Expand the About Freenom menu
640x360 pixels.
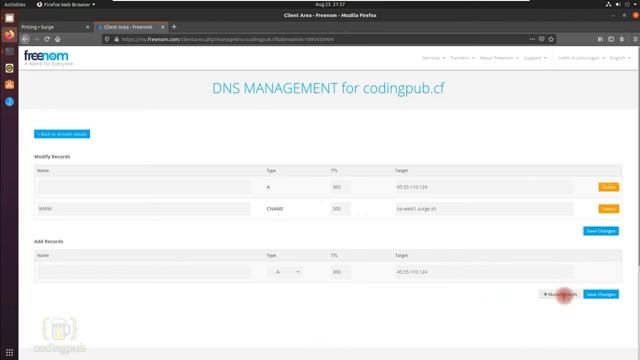499,58
